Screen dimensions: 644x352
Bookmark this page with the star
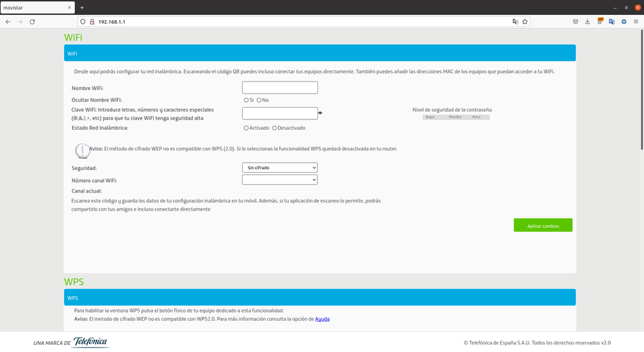(x=525, y=22)
